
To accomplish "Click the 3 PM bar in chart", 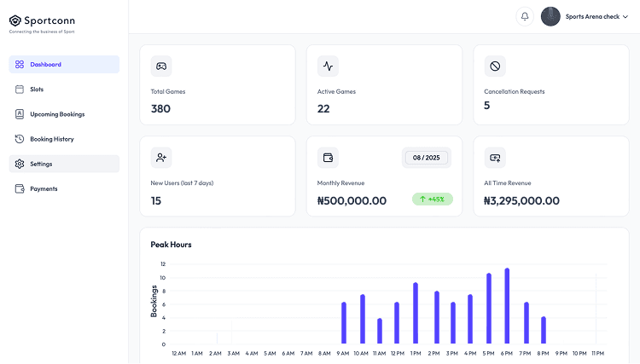I will (452, 323).
